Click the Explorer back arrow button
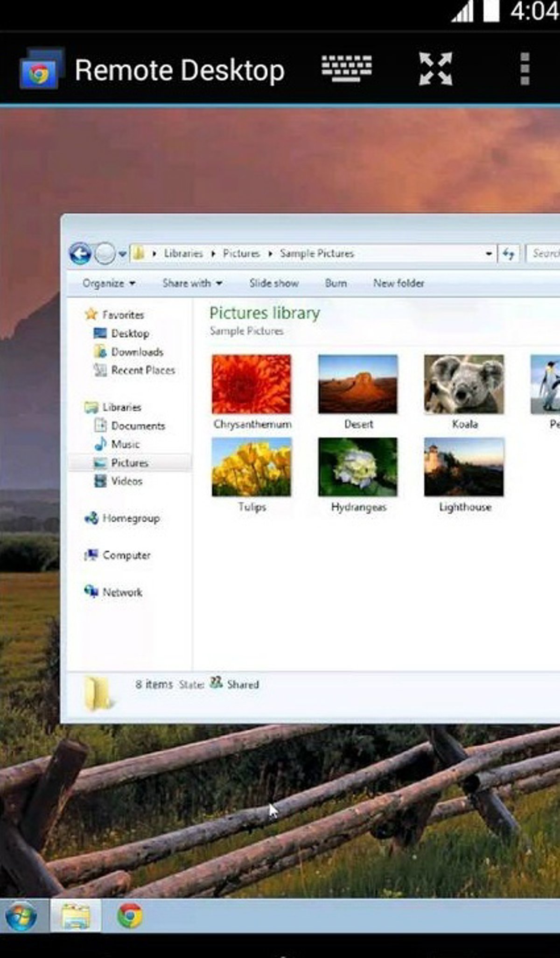The height and width of the screenshot is (958, 560). (80, 254)
